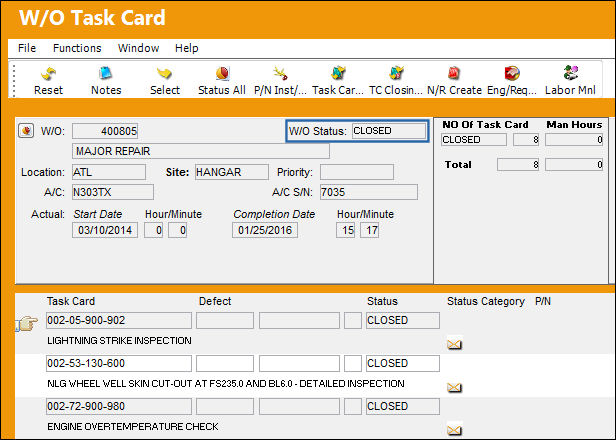This screenshot has height=440, width=616.
Task: Click Status field of task 002-53-130-600
Action: 403,363
